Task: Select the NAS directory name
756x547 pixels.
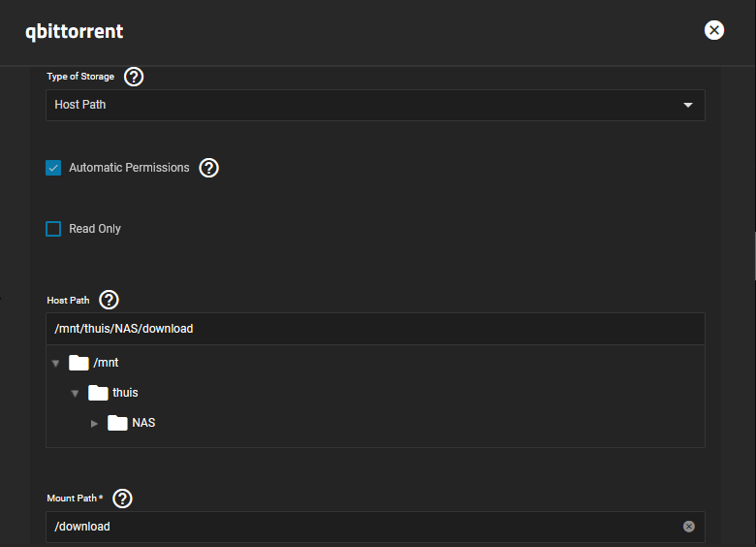Action: 143,423
